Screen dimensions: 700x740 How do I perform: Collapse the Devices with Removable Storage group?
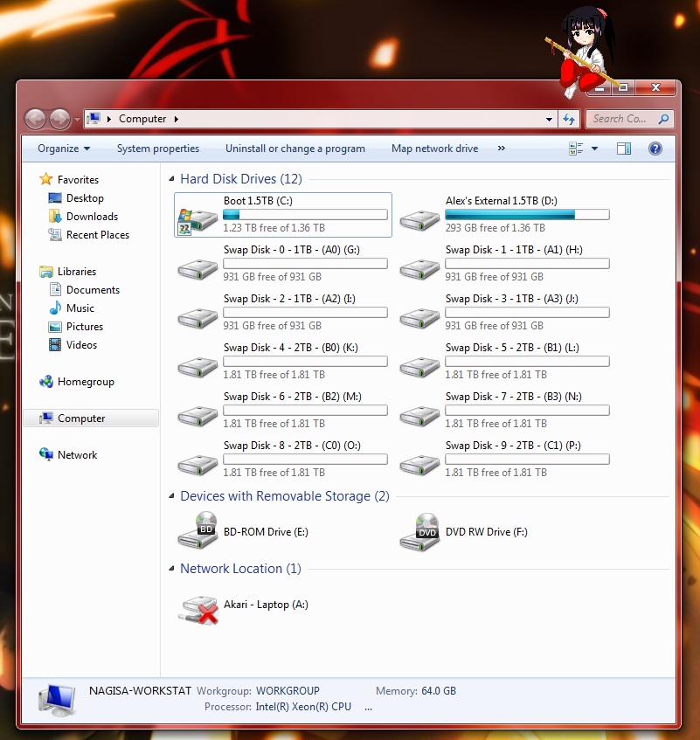[x=172, y=497]
